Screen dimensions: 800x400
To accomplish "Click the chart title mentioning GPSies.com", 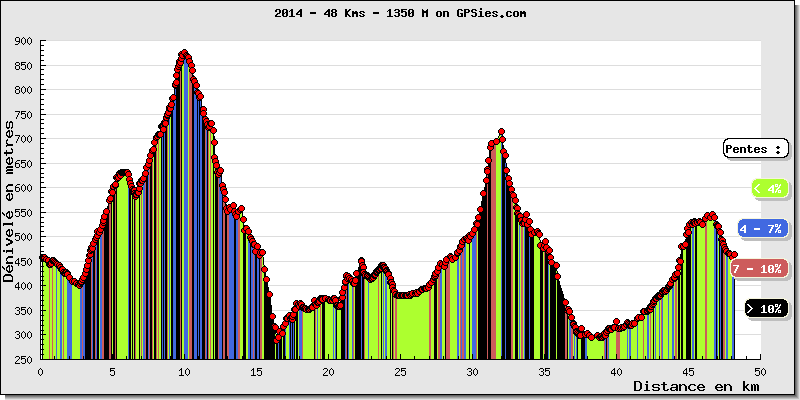I will click(x=400, y=13).
